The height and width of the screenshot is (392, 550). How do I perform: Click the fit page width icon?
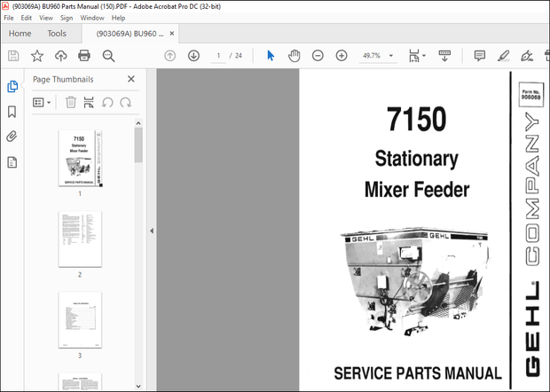click(414, 56)
